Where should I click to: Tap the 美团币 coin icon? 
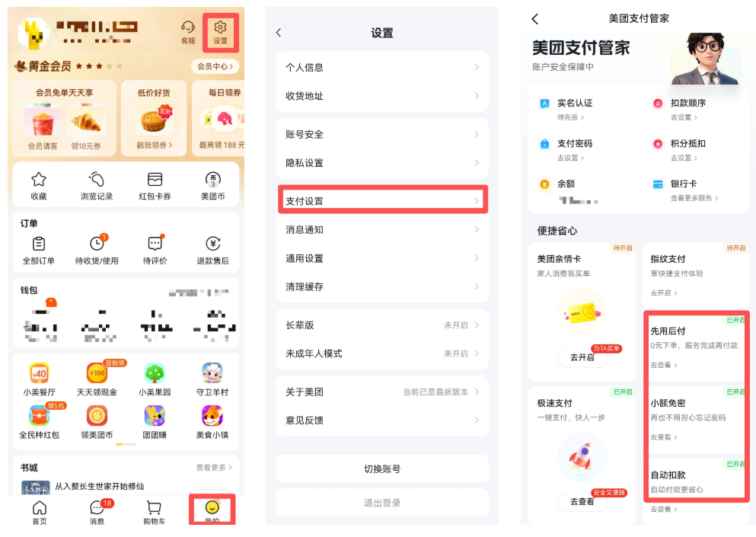[212, 180]
